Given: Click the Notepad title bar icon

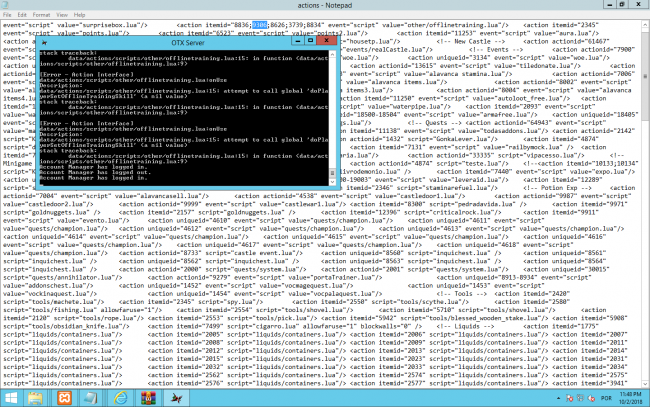Looking at the screenshot, I should (5, 5).
